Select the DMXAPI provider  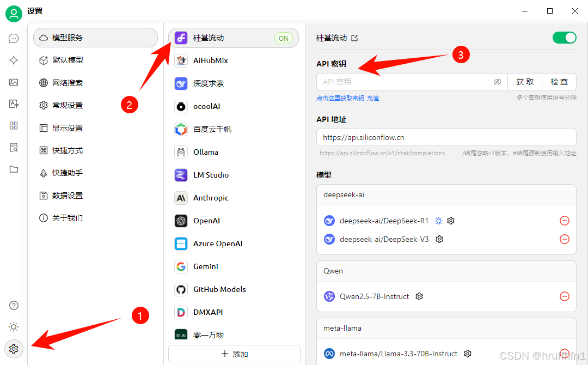point(233,312)
